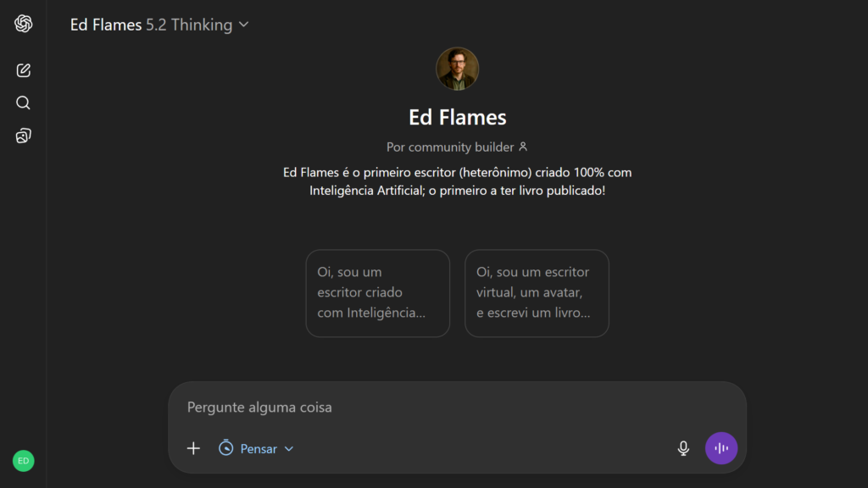The width and height of the screenshot is (868, 488).
Task: Open the Ed Flames 5.2 Thinking title menu
Action: 153,25
